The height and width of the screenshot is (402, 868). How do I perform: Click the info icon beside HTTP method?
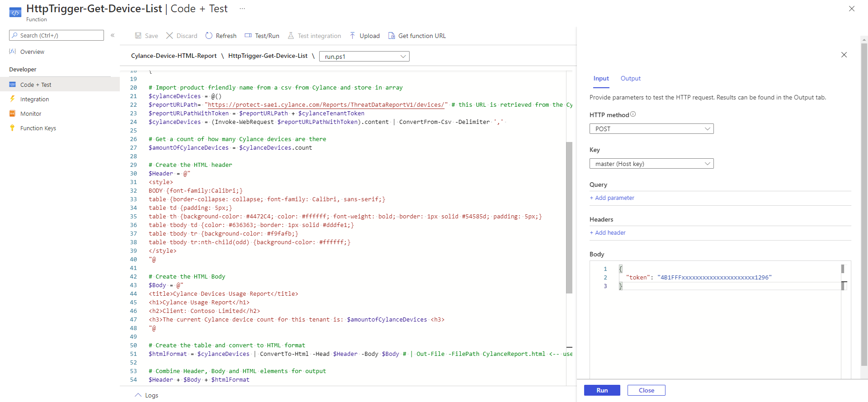(633, 114)
